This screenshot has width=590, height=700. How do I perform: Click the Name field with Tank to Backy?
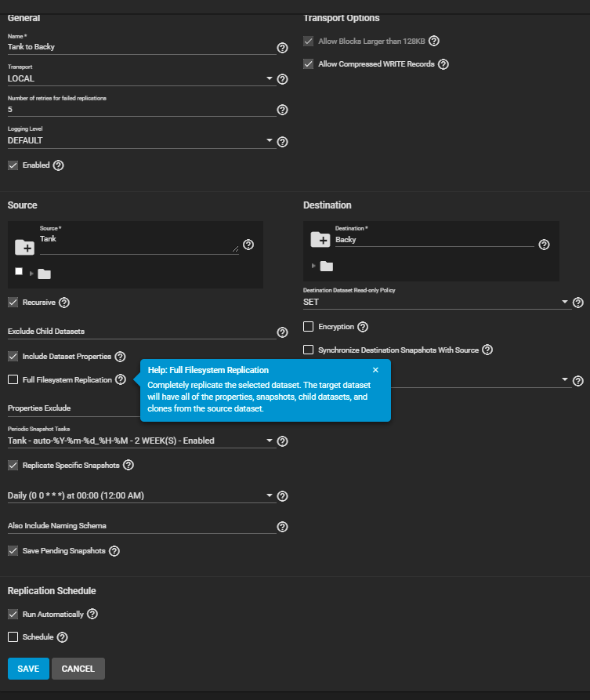point(142,47)
